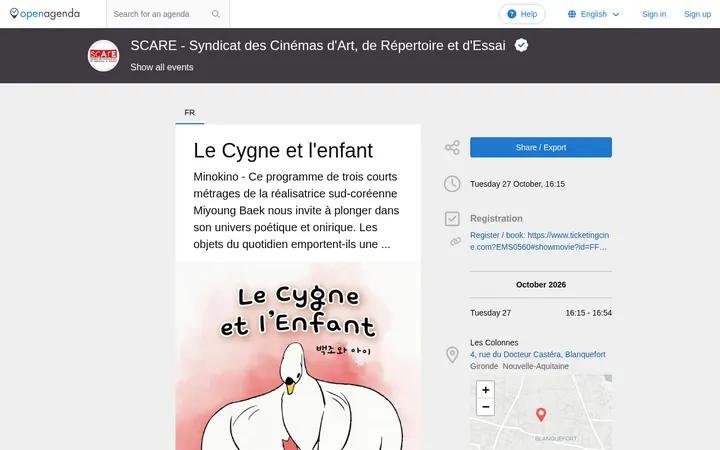Click the Registration heading
This screenshot has width=720, height=450.
point(496,219)
